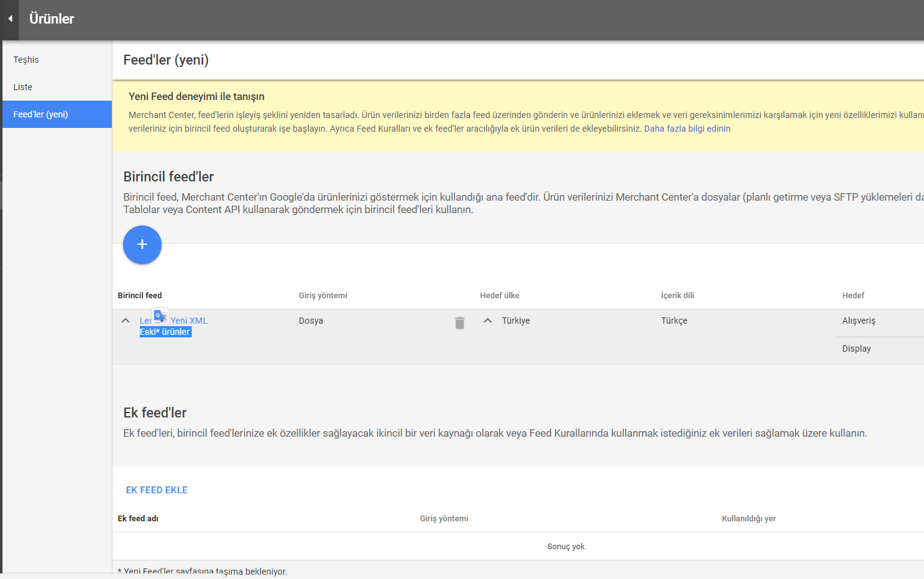Click EK FEED EKLE button
Viewport: 924px width, 579px height.
(157, 490)
